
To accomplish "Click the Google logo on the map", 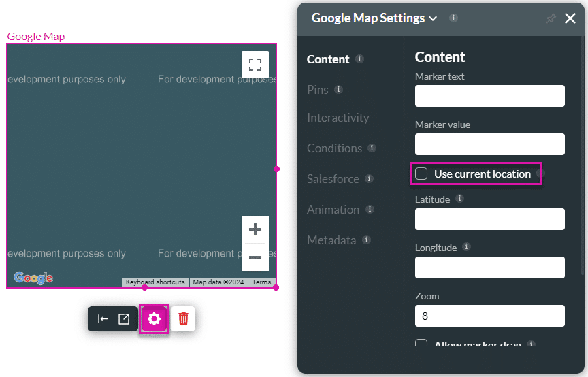I will click(33, 278).
